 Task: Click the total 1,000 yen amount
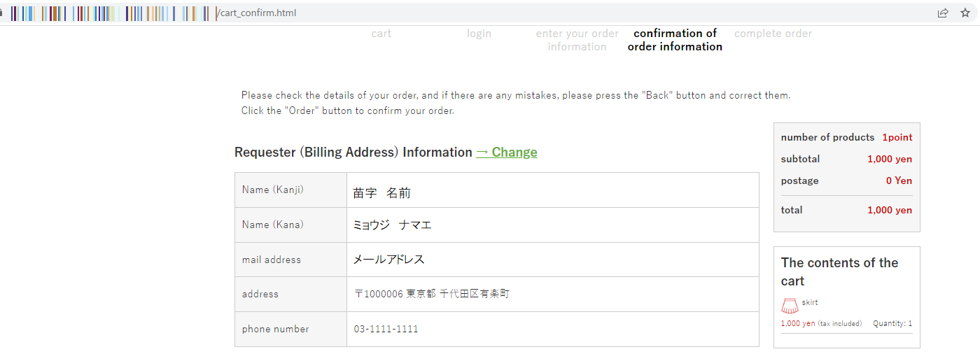(x=890, y=210)
